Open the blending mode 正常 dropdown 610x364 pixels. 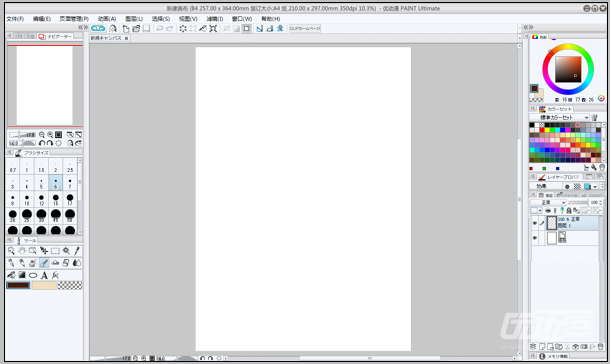[x=548, y=203]
